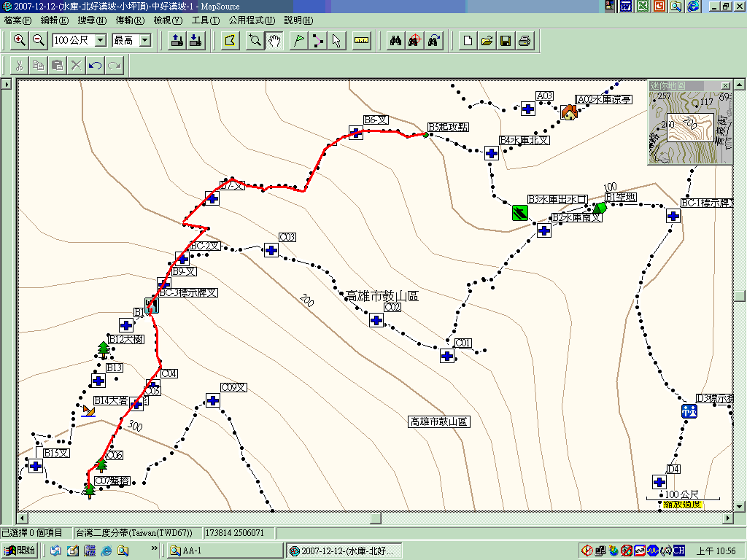Click the B15叉 blue cross waypoint

pyautogui.click(x=36, y=466)
